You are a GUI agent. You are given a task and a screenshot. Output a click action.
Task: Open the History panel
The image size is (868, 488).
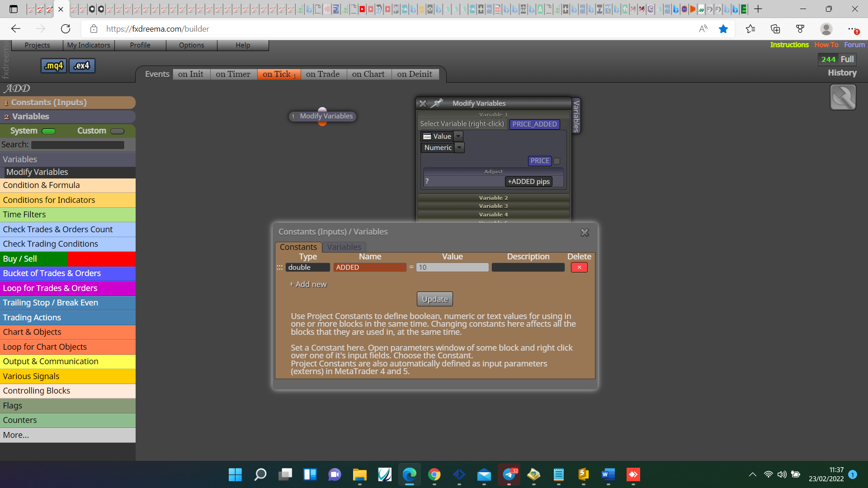[x=842, y=73]
